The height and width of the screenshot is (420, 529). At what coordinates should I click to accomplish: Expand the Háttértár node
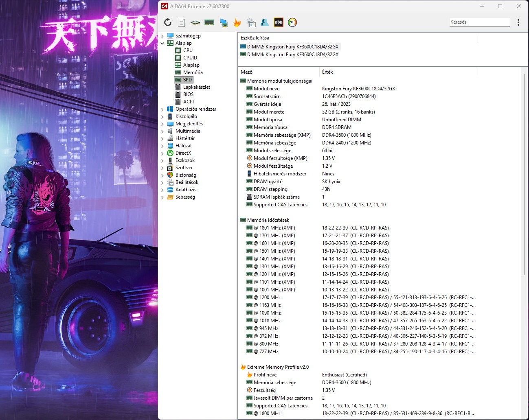pos(162,138)
